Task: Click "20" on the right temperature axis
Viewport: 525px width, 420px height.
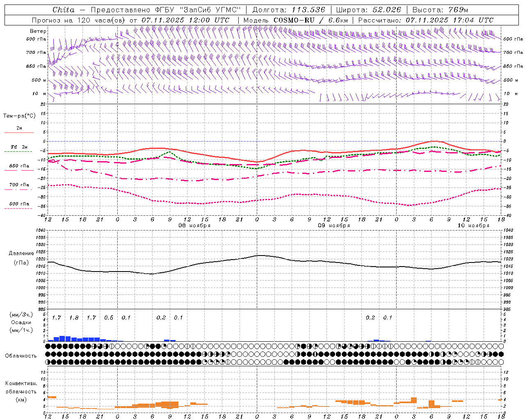Action: (x=506, y=104)
